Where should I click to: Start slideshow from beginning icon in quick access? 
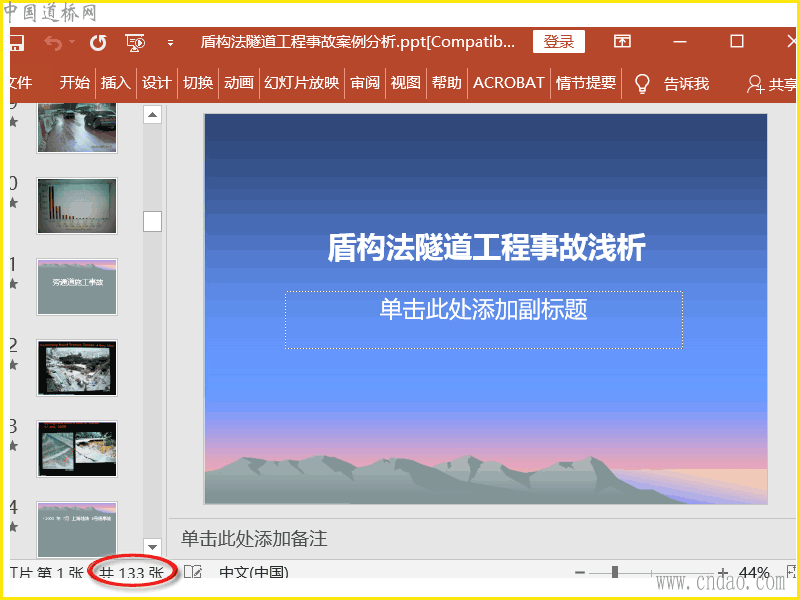click(136, 43)
